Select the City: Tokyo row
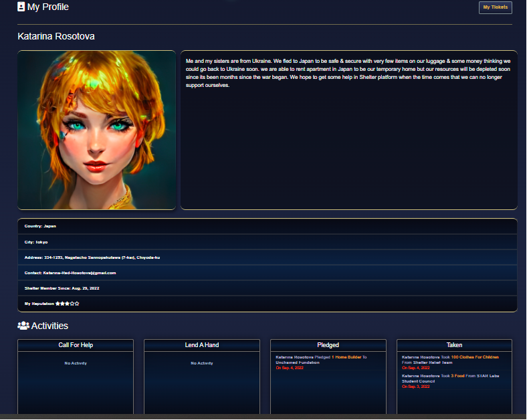The width and height of the screenshot is (527, 420). (268, 242)
